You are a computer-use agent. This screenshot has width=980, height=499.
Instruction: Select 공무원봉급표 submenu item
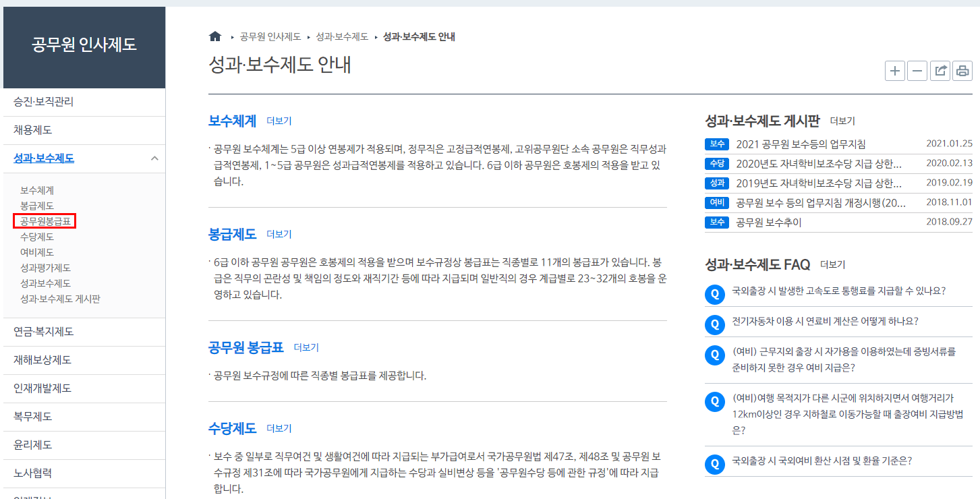[45, 221]
